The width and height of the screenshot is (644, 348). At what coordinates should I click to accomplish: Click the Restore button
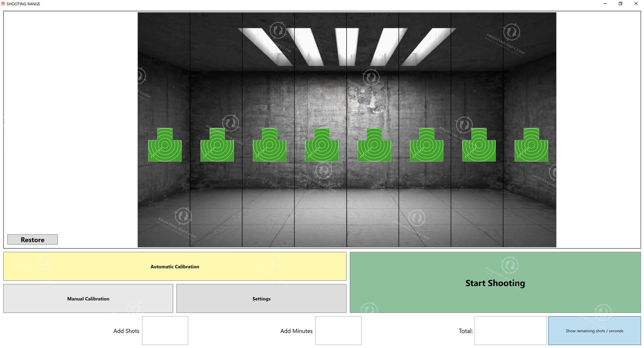32,239
